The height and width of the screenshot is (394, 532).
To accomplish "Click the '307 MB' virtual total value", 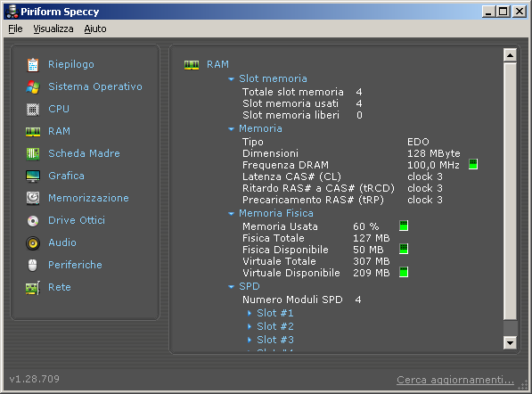I will tap(372, 261).
